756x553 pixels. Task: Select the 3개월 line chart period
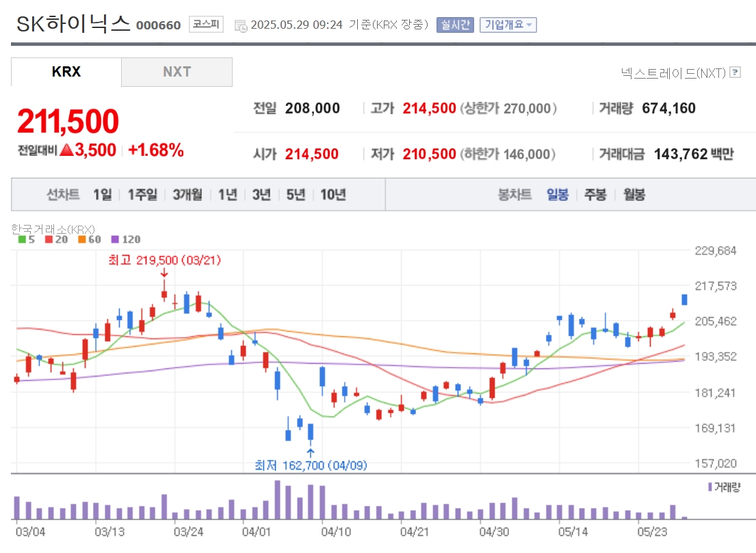[187, 195]
